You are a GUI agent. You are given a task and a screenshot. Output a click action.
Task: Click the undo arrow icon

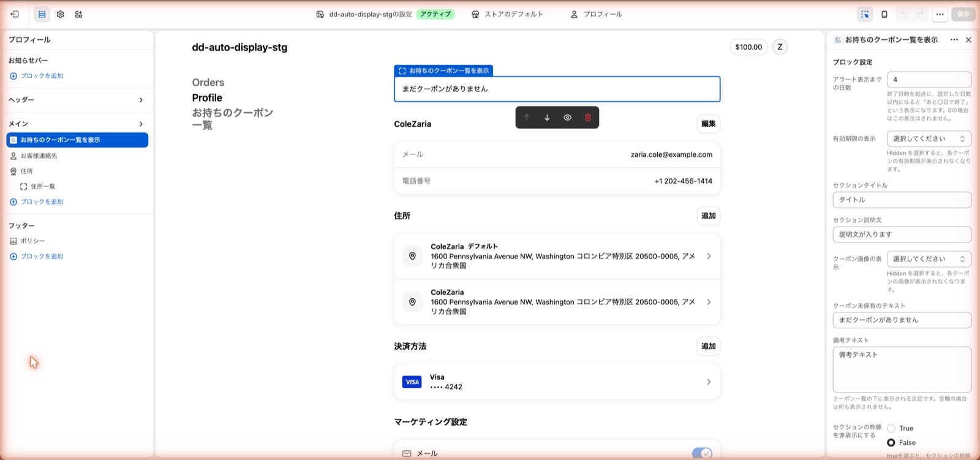pos(903,14)
